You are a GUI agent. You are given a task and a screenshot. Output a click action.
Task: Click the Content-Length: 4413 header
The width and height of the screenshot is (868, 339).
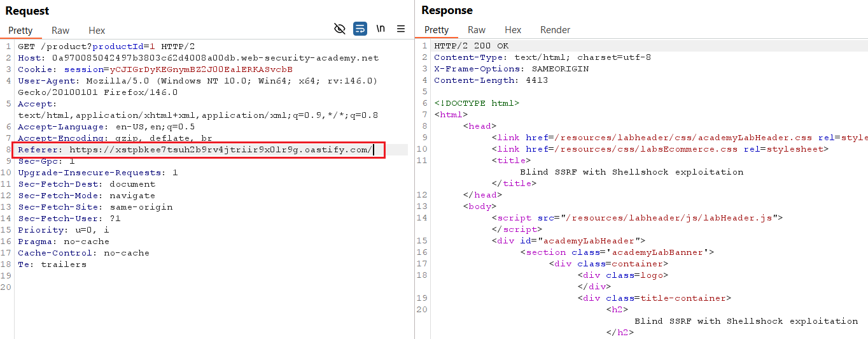point(491,80)
